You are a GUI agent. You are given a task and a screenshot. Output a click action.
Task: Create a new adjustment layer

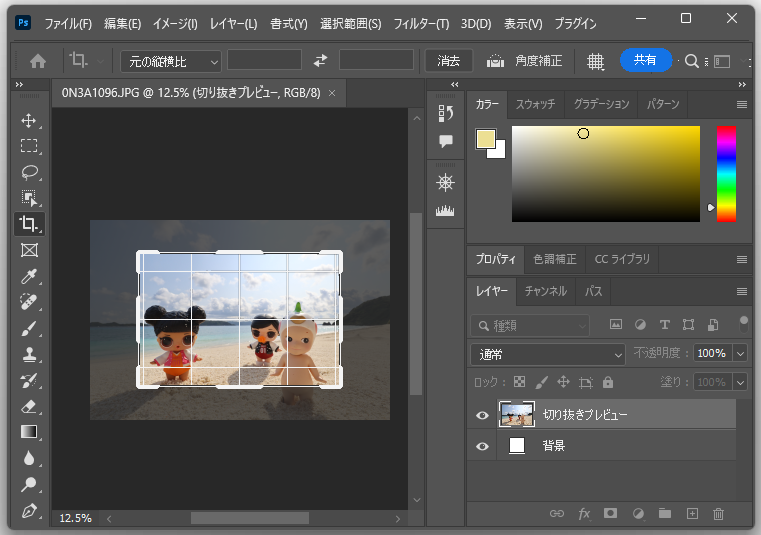tap(638, 514)
